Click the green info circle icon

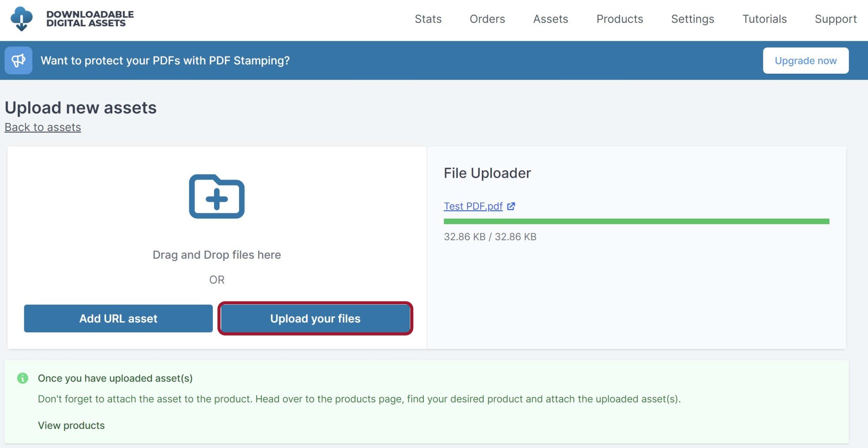pyautogui.click(x=22, y=378)
